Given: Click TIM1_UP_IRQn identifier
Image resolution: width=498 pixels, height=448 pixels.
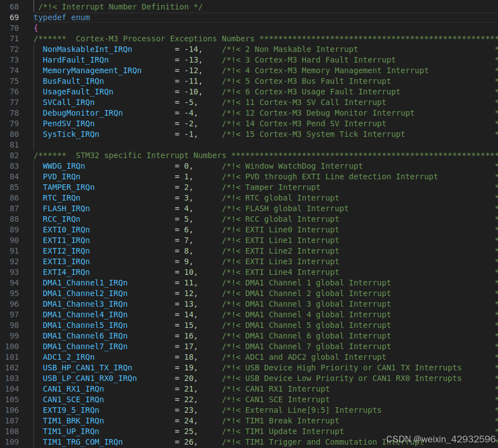Looking at the screenshot, I should point(71,431).
